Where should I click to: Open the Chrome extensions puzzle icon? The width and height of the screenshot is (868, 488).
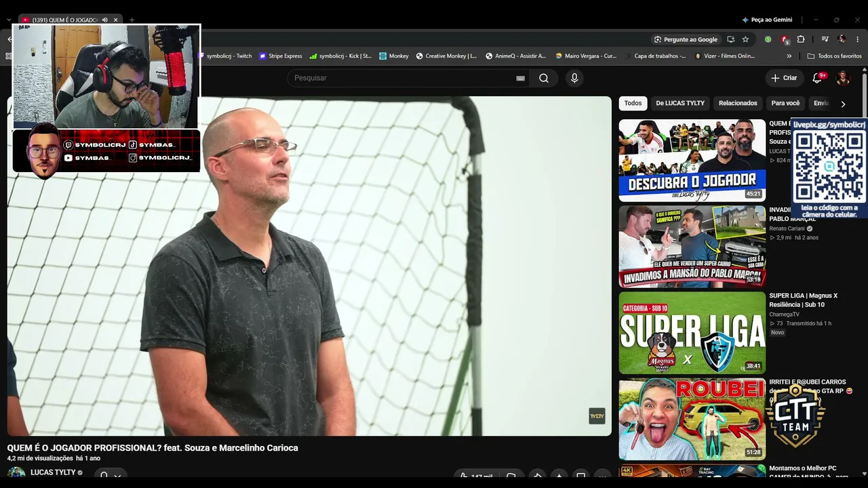point(801,39)
